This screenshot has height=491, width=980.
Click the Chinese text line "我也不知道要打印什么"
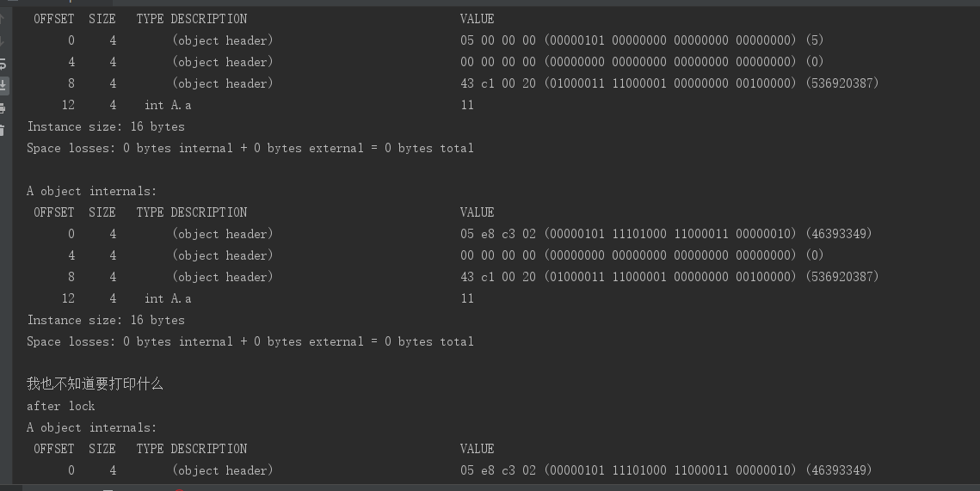(x=95, y=384)
